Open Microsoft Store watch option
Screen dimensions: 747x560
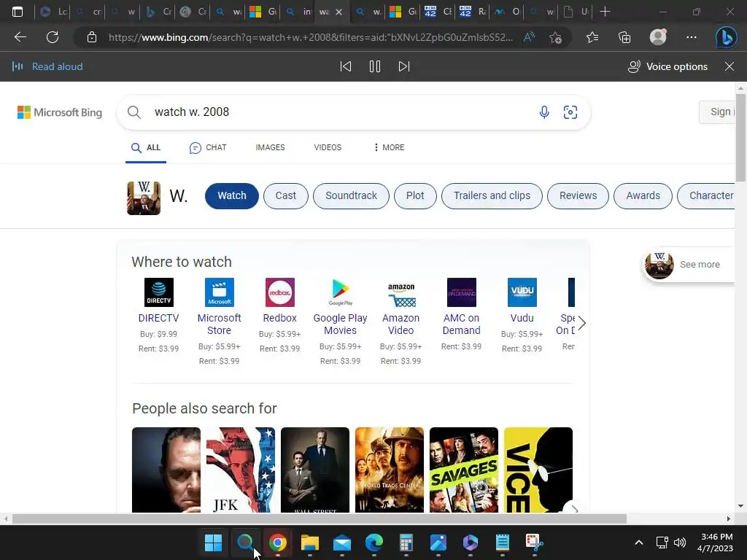pos(219,322)
